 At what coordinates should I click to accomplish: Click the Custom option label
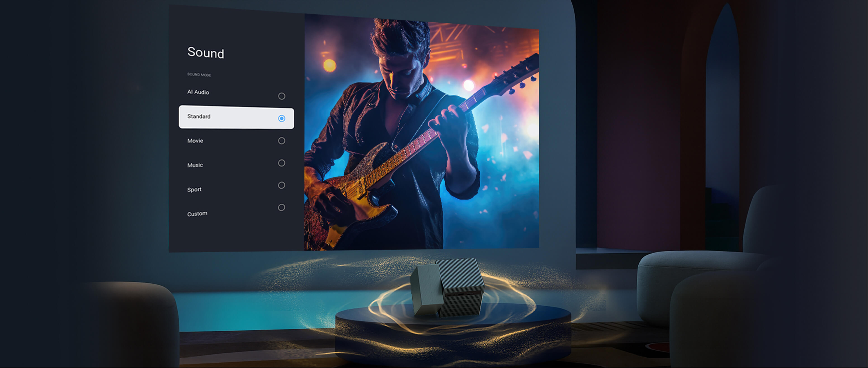197,213
